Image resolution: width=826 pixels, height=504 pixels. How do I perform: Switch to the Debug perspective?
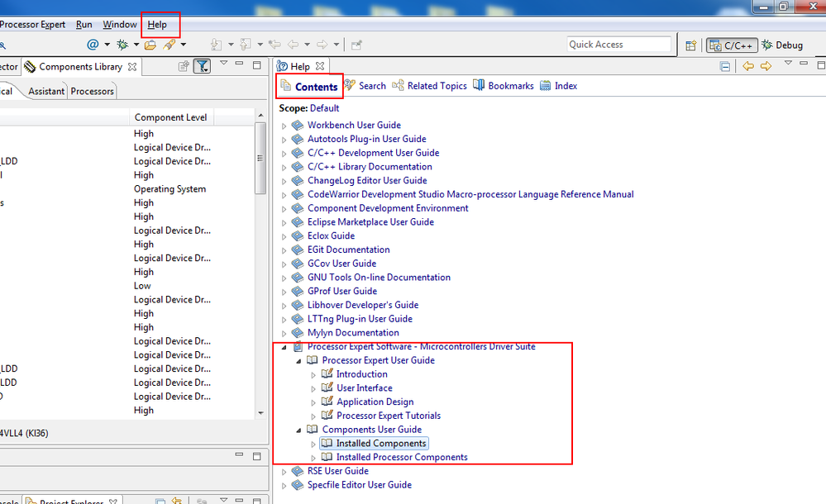(782, 45)
